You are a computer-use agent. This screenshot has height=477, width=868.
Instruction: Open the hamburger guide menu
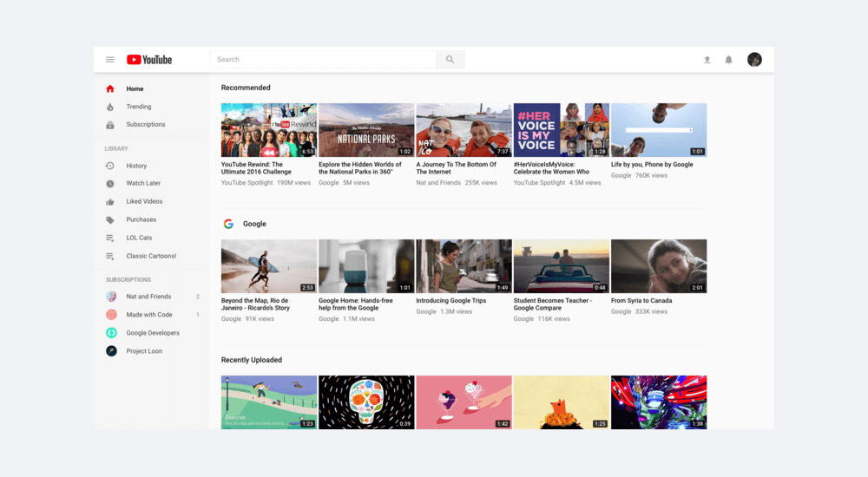tap(110, 60)
